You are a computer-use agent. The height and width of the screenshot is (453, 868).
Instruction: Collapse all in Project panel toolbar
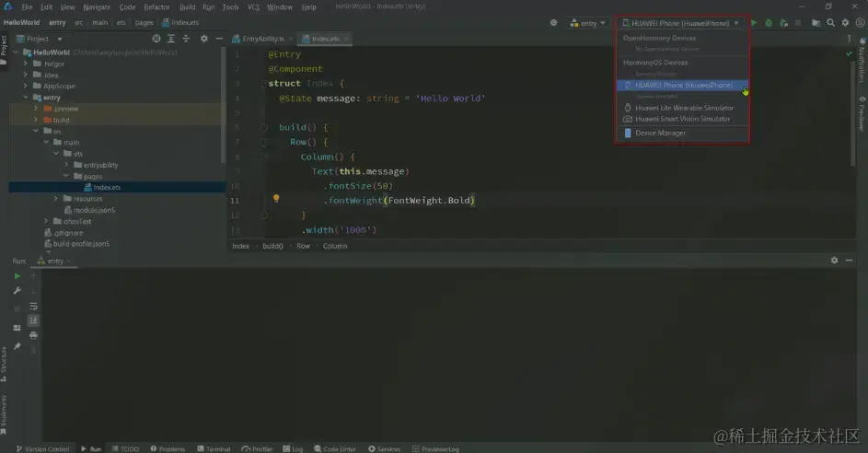(186, 39)
